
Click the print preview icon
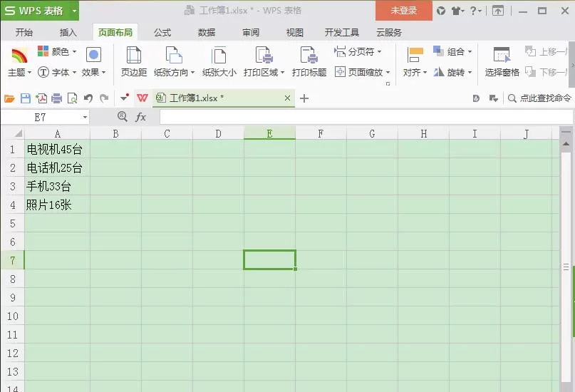click(73, 98)
